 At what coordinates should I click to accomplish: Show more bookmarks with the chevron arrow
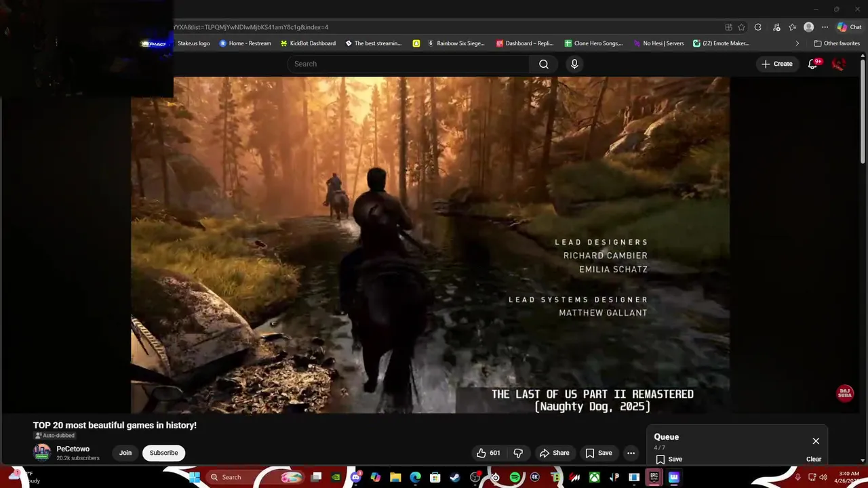[797, 43]
